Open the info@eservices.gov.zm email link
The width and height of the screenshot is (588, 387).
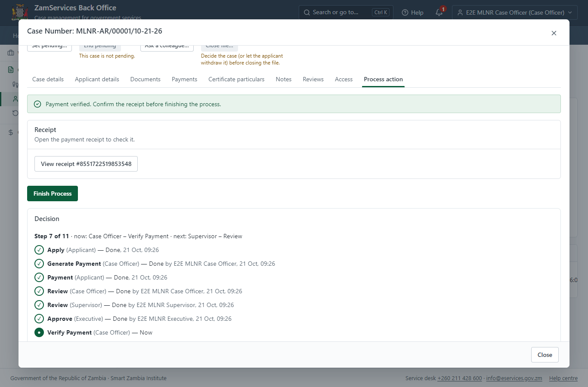click(514, 378)
